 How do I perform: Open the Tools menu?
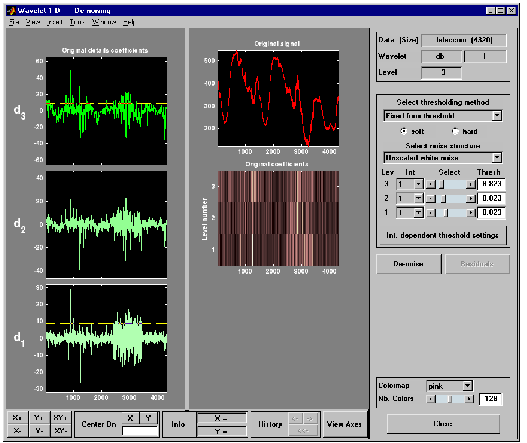pos(76,22)
